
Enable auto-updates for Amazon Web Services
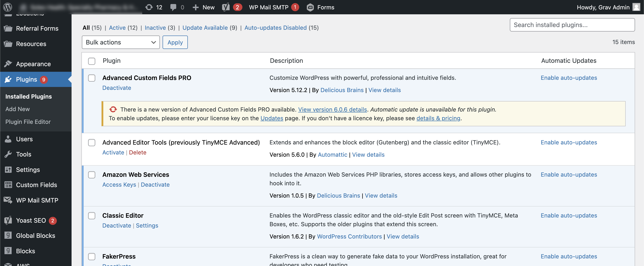pos(569,175)
